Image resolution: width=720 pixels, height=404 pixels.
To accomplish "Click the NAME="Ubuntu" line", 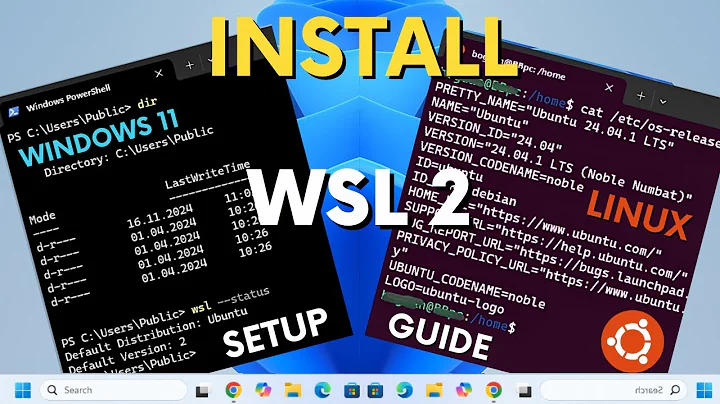I will (x=480, y=113).
